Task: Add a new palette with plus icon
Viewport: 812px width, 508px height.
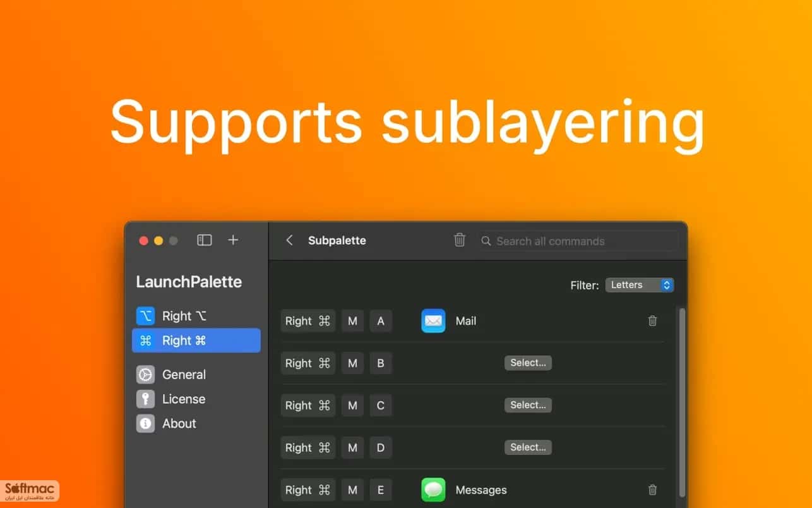Action: (233, 240)
